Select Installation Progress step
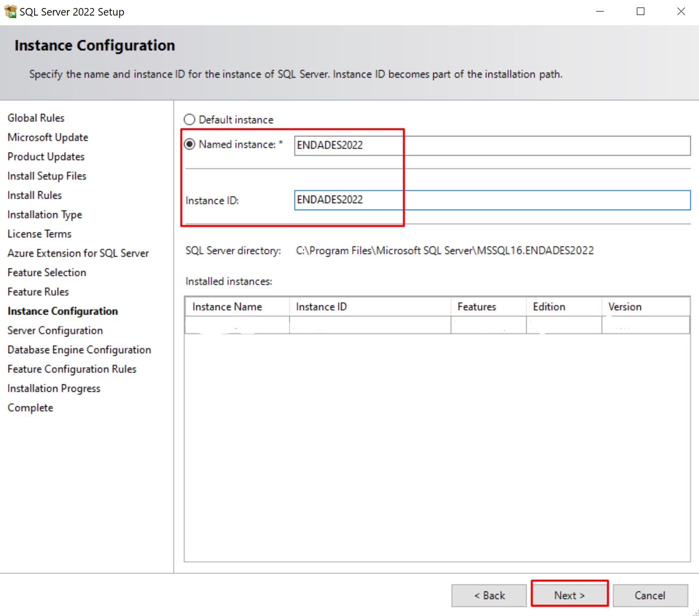The width and height of the screenshot is (699, 616). (x=54, y=389)
